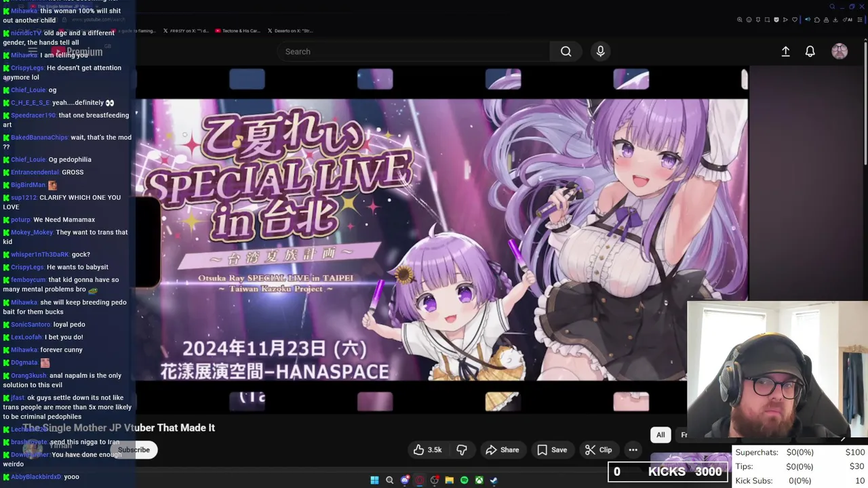Click chat username 'BakedBananaChips'

pyautogui.click(x=39, y=138)
